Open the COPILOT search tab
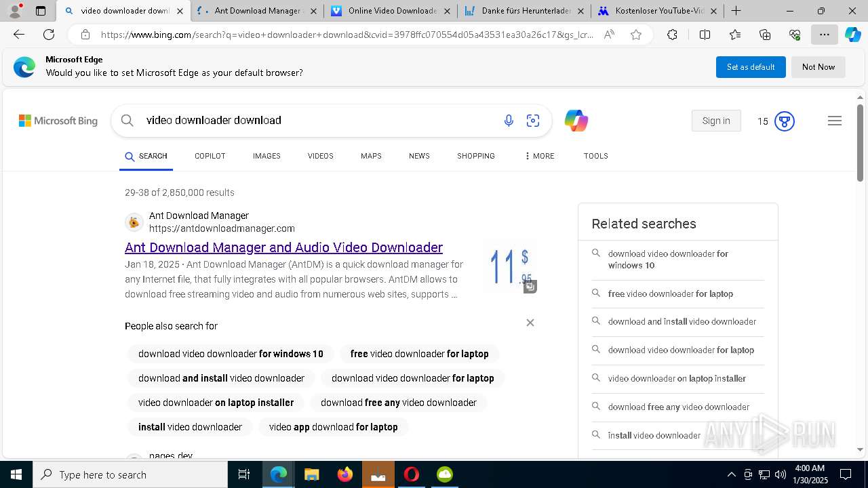This screenshot has width=868, height=488. [210, 156]
